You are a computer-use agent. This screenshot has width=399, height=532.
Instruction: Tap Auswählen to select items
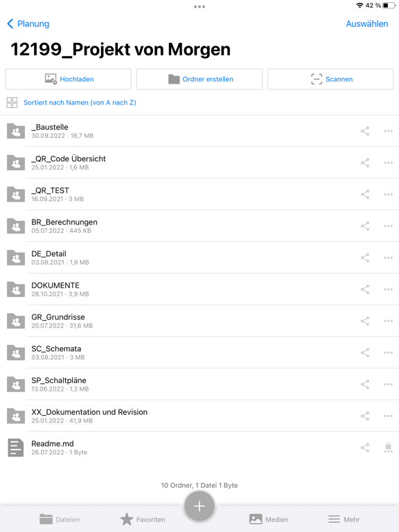[366, 24]
